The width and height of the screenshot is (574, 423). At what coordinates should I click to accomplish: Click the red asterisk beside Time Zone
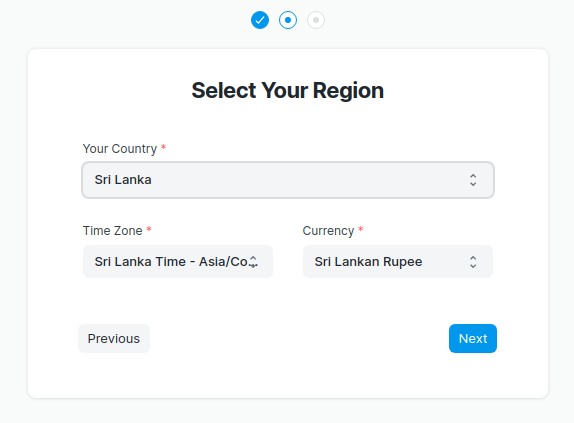(149, 229)
